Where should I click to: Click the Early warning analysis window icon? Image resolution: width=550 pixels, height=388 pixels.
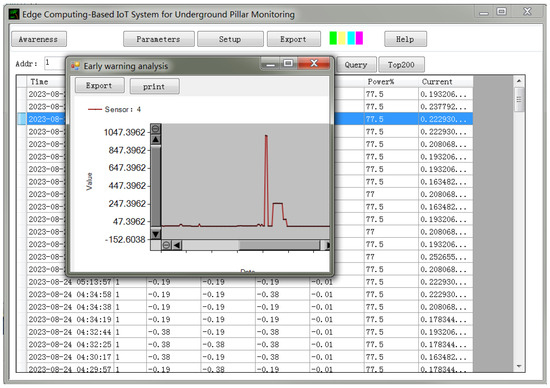tap(75, 66)
